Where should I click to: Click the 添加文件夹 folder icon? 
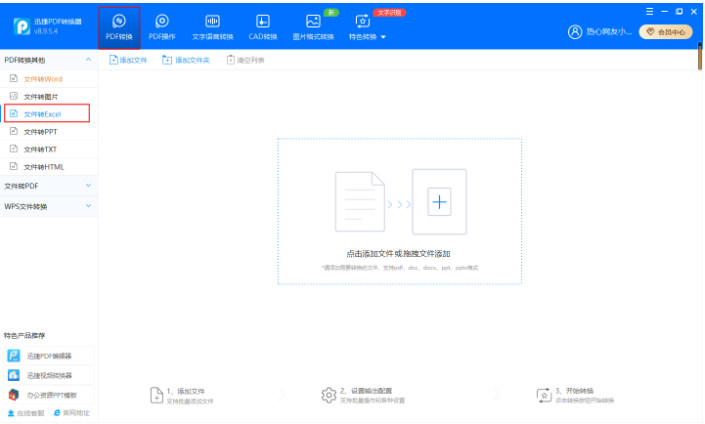pos(167,60)
